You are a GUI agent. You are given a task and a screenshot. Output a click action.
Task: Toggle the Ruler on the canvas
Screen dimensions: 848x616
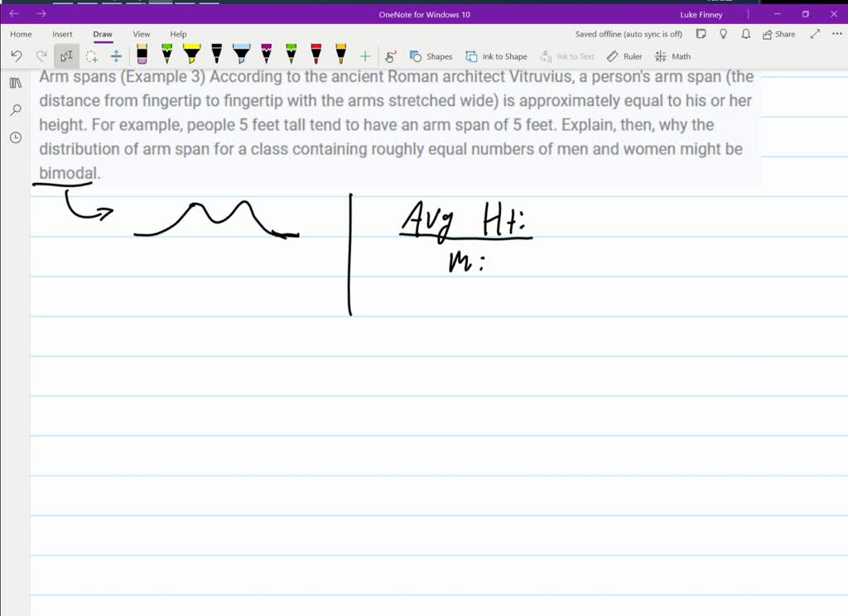coord(624,56)
